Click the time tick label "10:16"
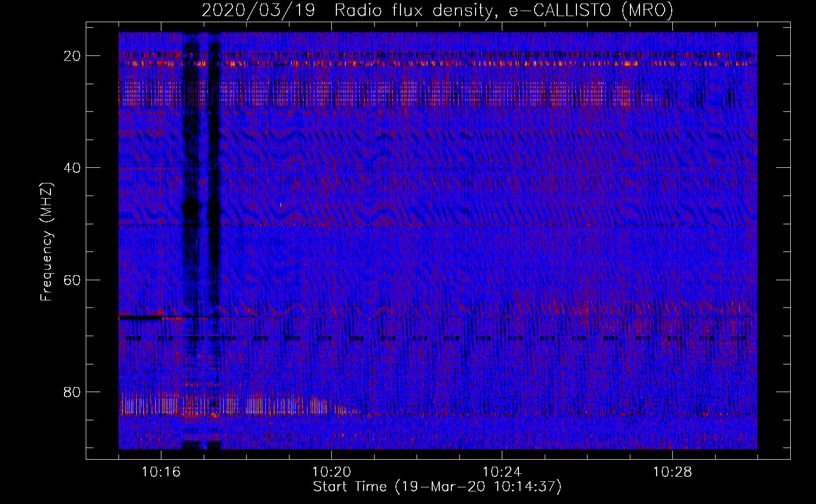816x504 pixels. tap(161, 472)
